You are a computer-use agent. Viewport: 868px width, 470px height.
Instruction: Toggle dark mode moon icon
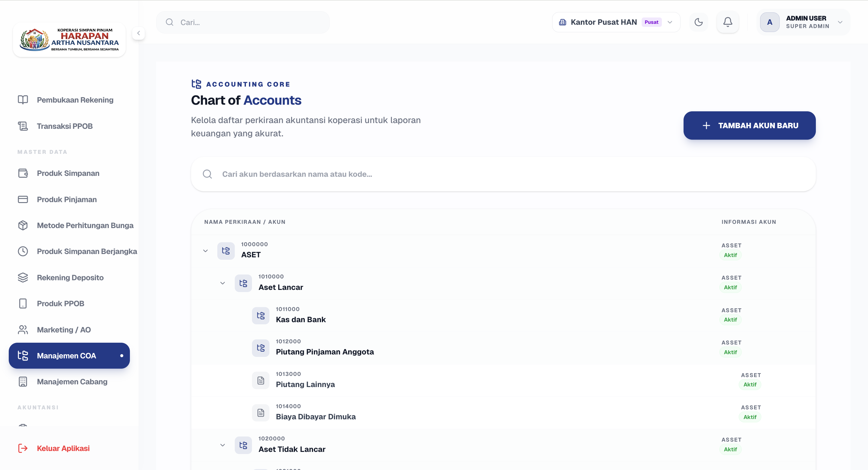699,22
